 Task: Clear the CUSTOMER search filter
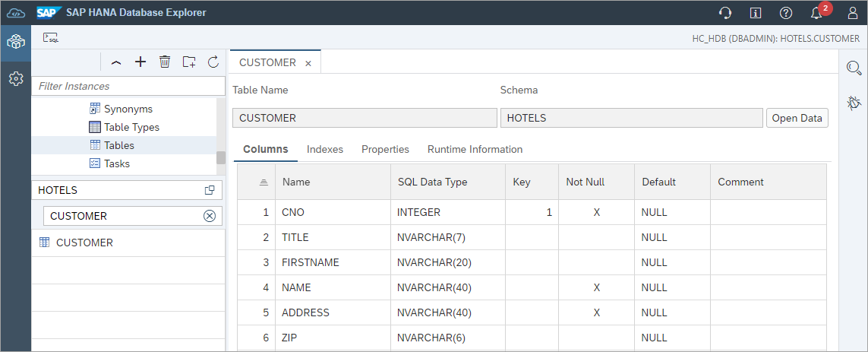pyautogui.click(x=210, y=216)
